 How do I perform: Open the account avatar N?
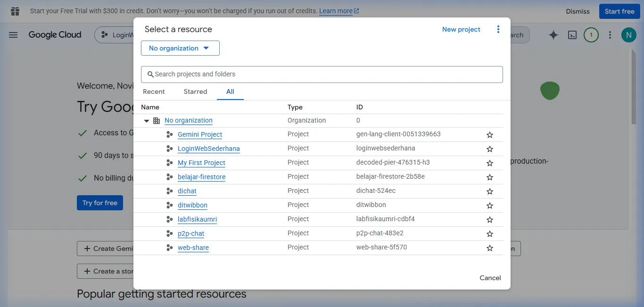click(629, 35)
